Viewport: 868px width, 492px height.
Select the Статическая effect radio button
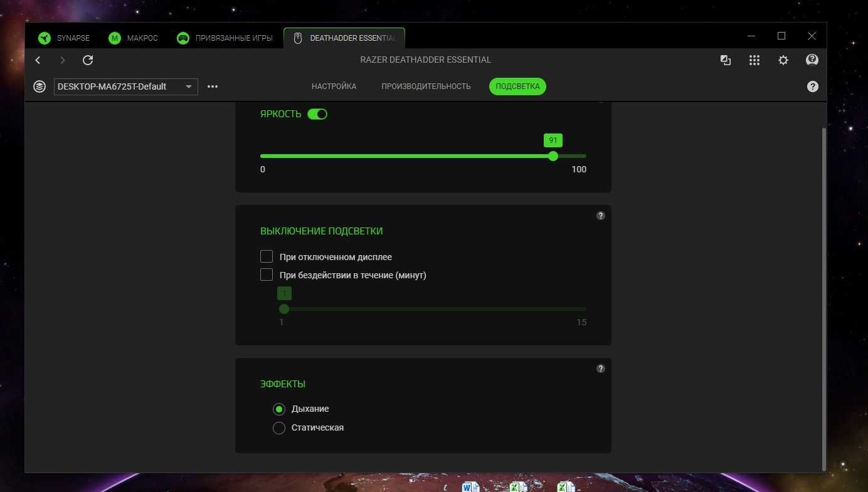279,428
